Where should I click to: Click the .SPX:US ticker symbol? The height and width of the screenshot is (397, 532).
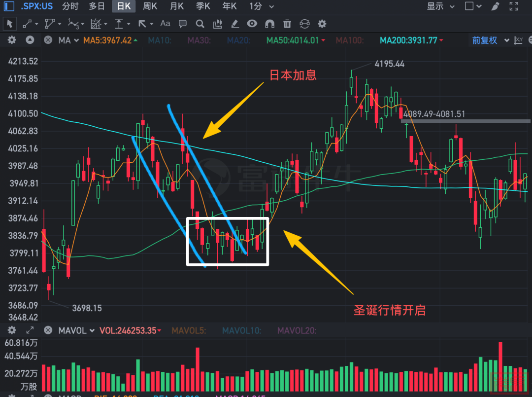(x=37, y=6)
